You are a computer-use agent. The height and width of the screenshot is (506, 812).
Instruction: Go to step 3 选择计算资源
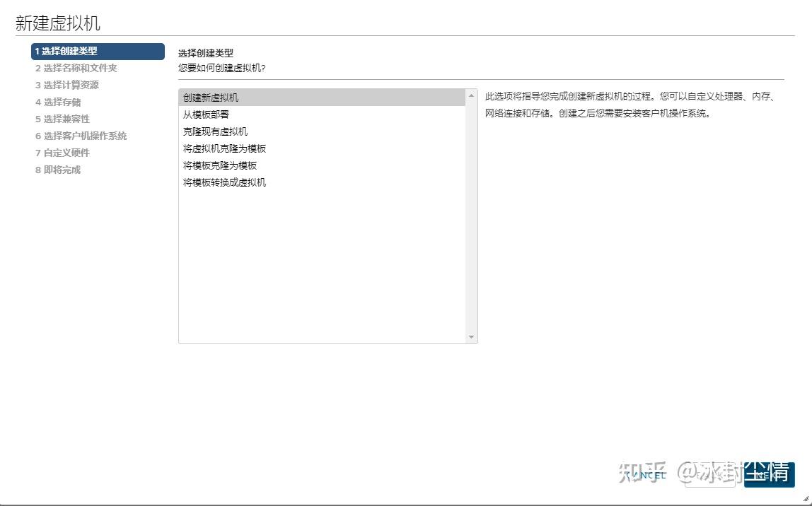66,85
